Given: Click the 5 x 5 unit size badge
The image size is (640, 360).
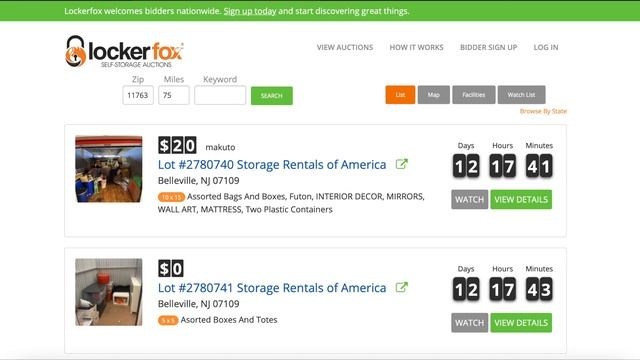Looking at the screenshot, I should [x=168, y=320].
